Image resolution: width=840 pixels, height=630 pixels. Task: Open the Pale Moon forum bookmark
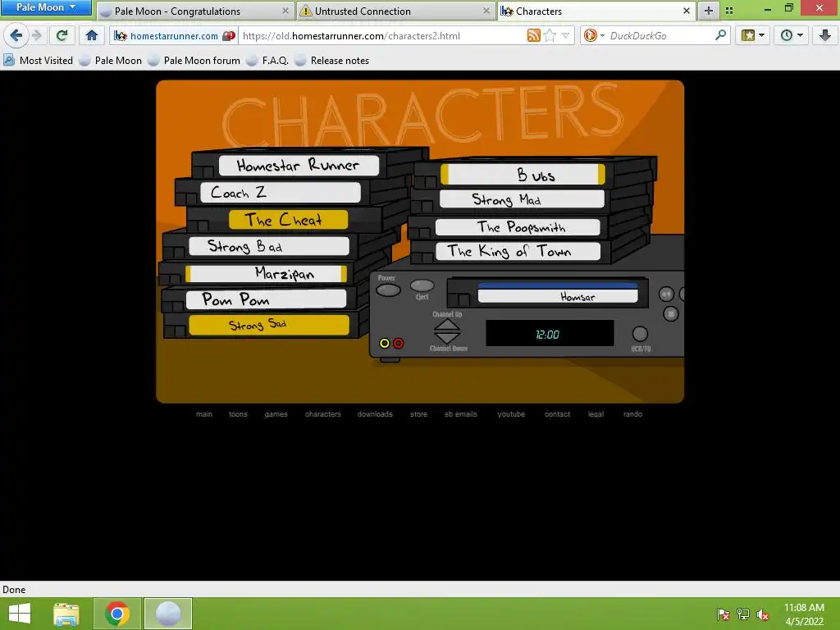[x=194, y=61]
